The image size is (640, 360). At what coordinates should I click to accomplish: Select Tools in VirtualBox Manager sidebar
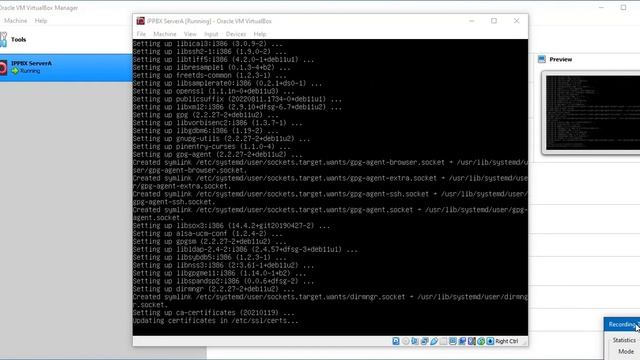point(66,40)
